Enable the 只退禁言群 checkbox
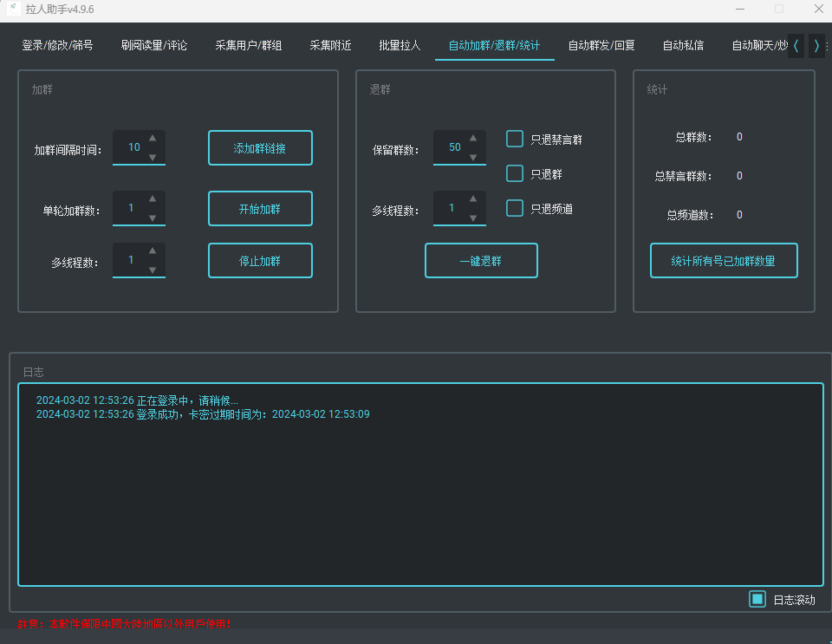Image resolution: width=832 pixels, height=644 pixels. coord(515,139)
